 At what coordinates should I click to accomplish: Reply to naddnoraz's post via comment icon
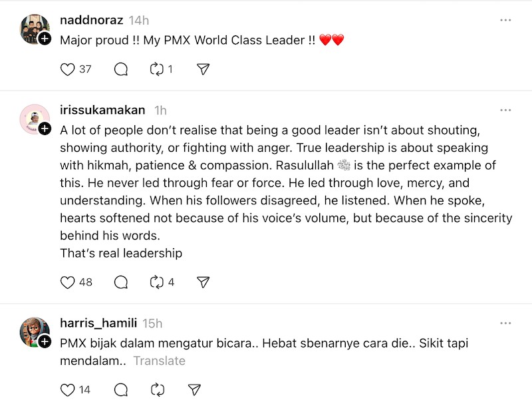(121, 69)
